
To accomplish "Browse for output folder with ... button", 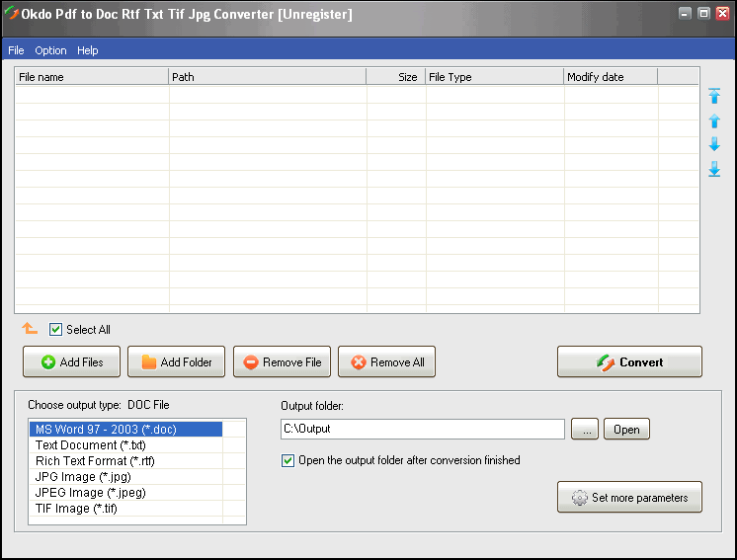I will pos(585,430).
